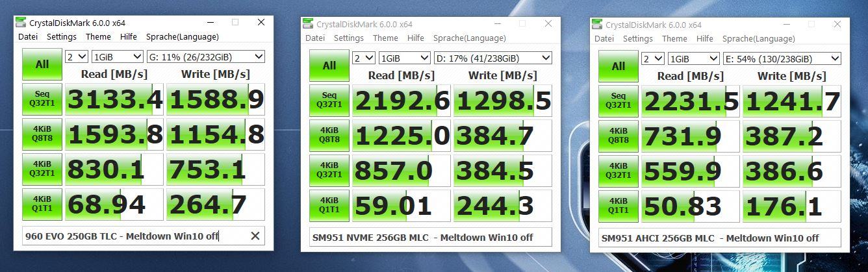
Task: Select 4KiB Q1T1 write value 176.1
Action: coord(792,206)
